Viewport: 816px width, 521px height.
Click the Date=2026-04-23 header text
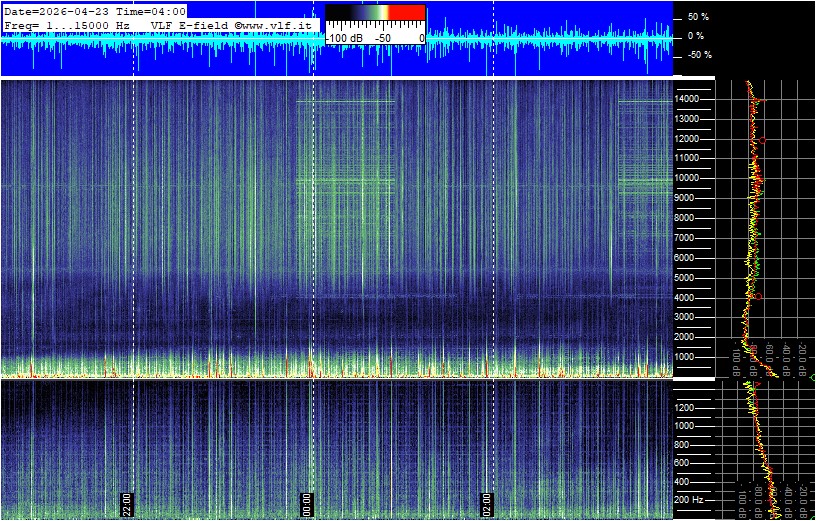click(x=57, y=11)
